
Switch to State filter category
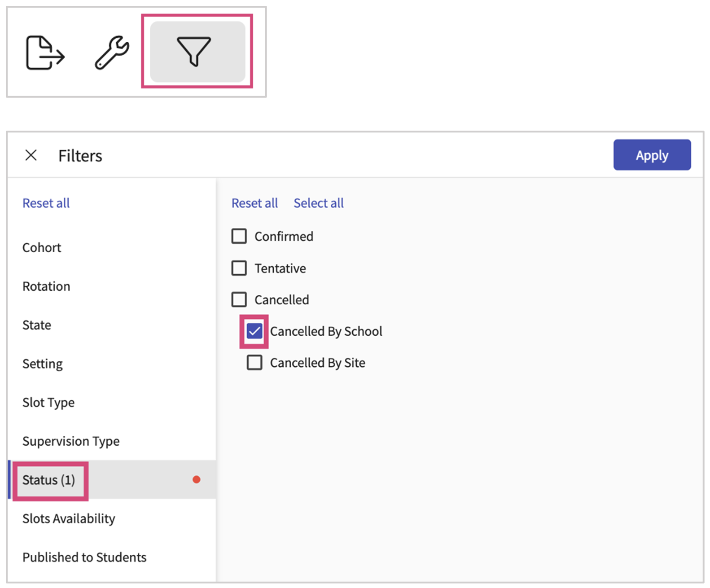point(37,325)
